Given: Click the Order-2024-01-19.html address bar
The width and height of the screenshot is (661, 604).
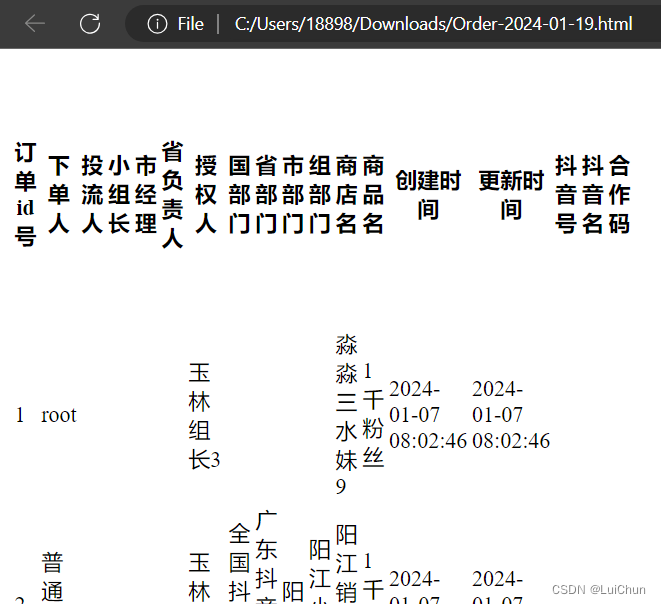Looking at the screenshot, I should [432, 24].
